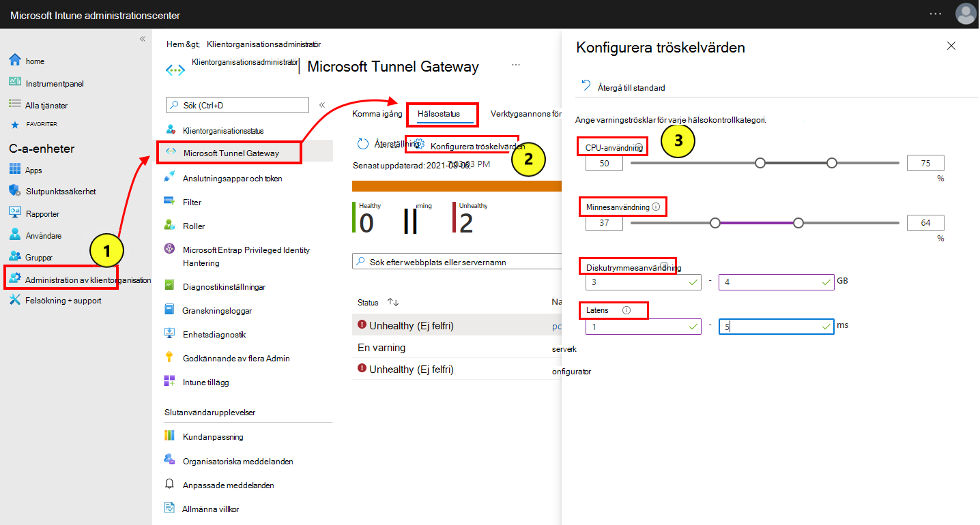980x525 pixels.
Task: Click the CPU-användning upper slider handle
Action: 831,163
